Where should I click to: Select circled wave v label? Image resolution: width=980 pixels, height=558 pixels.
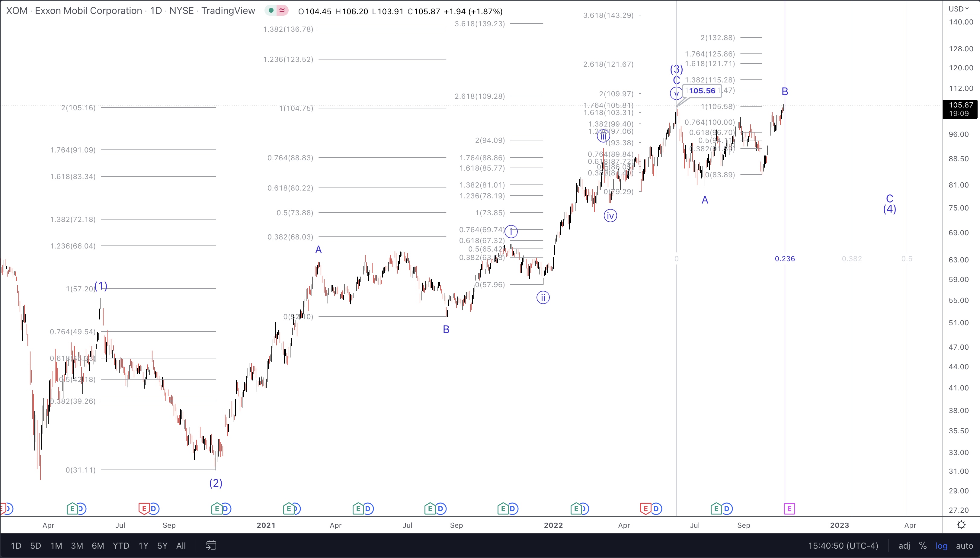pos(676,93)
